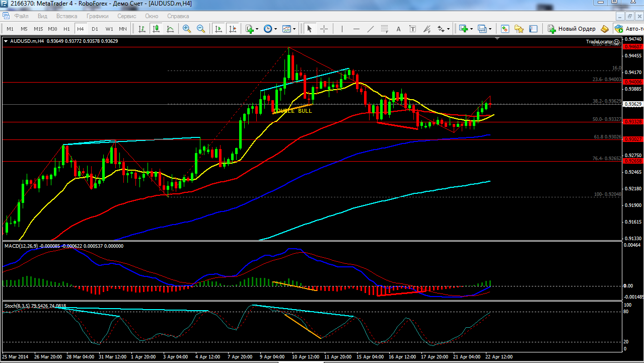Open the Вставка menu
The width and height of the screenshot is (644, 363).
[66, 16]
